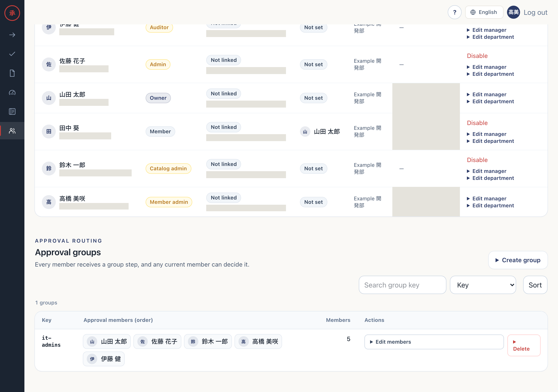Click the 高橋 美咲 chip in it-admins

coord(258,341)
